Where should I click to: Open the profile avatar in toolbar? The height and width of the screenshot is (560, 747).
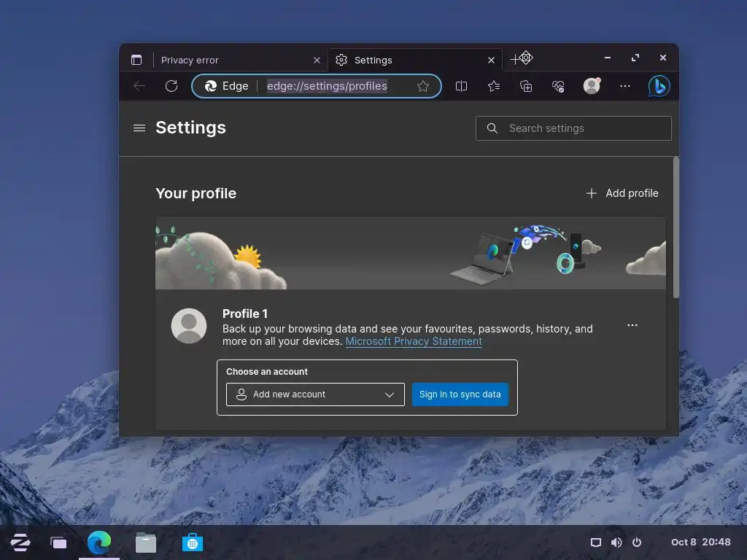592,86
